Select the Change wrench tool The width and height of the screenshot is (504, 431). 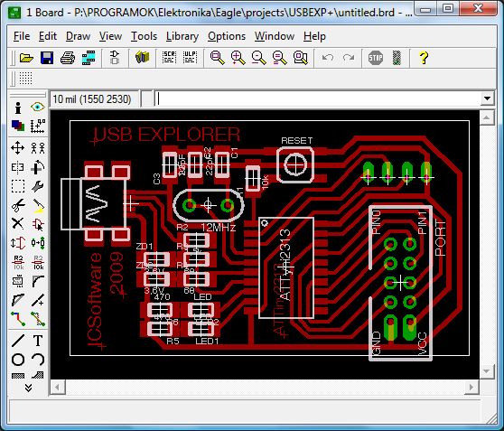38,186
